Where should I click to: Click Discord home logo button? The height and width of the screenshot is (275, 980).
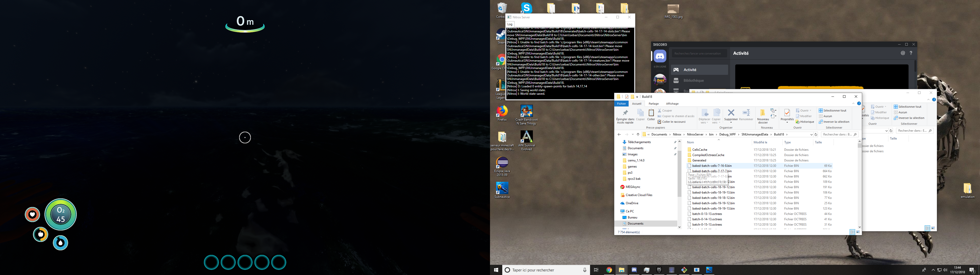coord(660,56)
